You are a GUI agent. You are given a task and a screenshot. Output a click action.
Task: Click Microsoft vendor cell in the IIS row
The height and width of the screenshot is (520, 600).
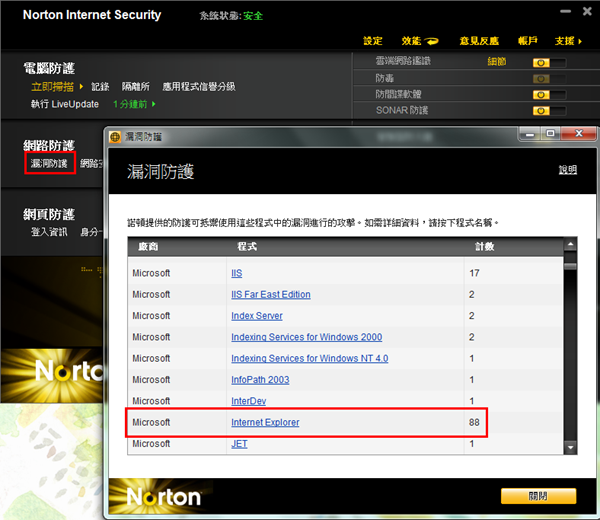point(151,273)
